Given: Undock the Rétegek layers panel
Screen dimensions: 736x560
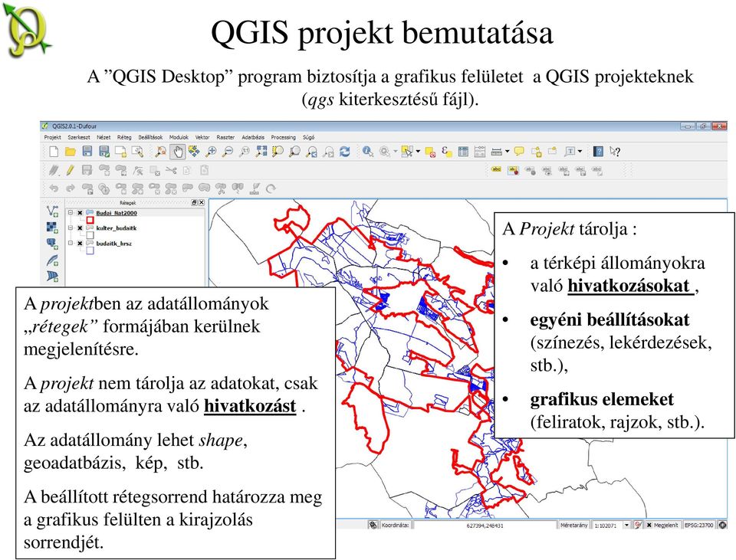Looking at the screenshot, I should 194,202.
